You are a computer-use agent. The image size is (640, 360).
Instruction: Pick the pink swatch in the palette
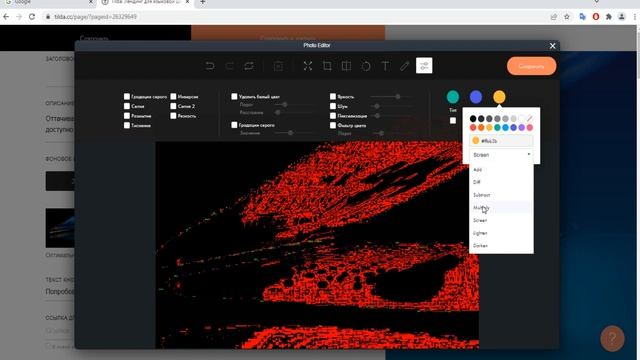[x=529, y=127]
